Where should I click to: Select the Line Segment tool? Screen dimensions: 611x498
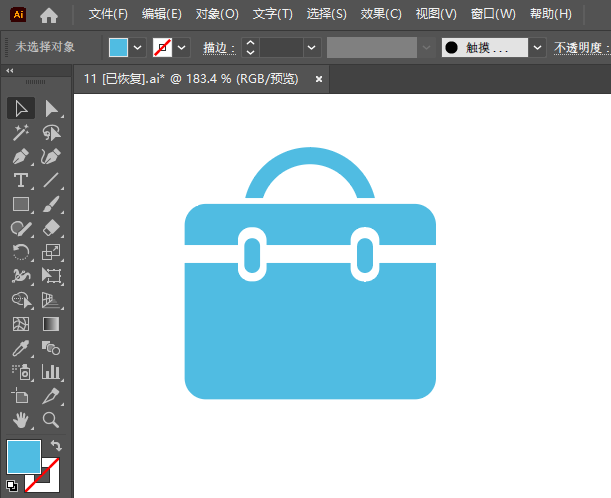pyautogui.click(x=51, y=180)
